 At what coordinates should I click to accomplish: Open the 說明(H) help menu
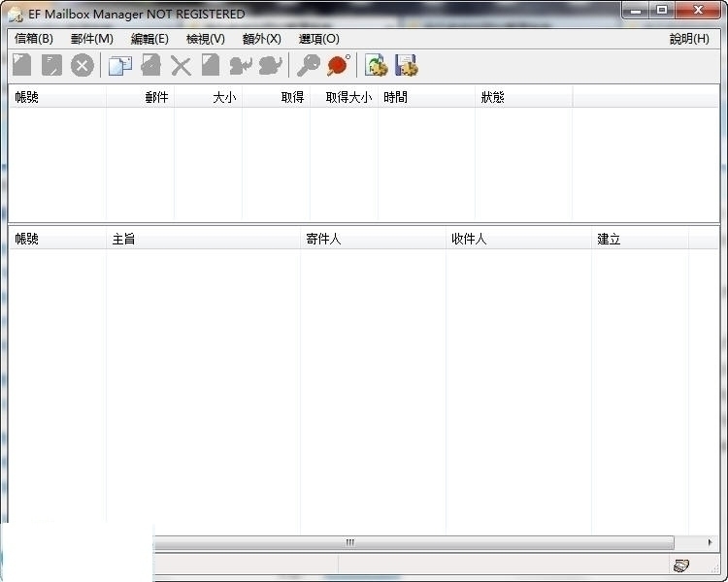click(689, 39)
